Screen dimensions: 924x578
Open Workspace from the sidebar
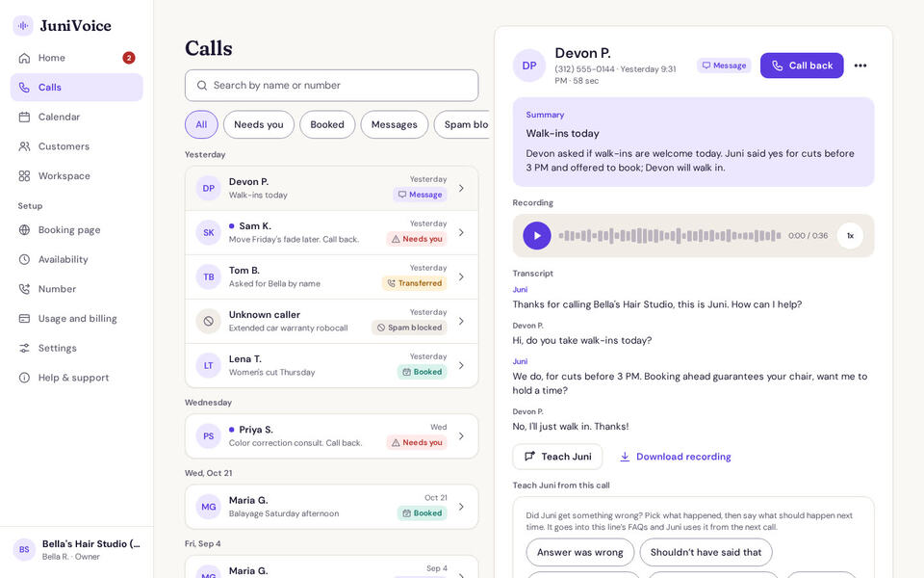point(77,175)
